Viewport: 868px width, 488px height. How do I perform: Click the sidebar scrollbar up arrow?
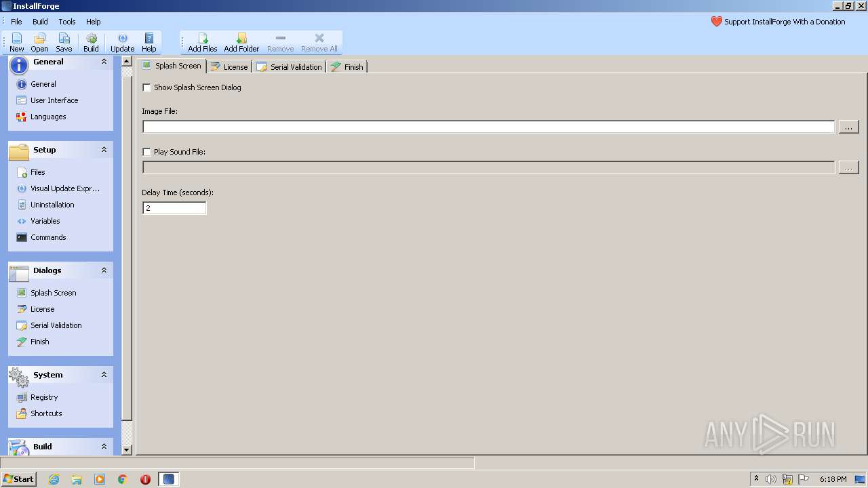[x=126, y=62]
